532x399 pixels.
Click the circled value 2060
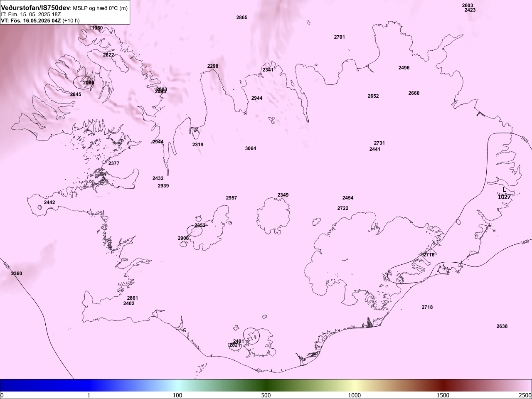pos(89,83)
